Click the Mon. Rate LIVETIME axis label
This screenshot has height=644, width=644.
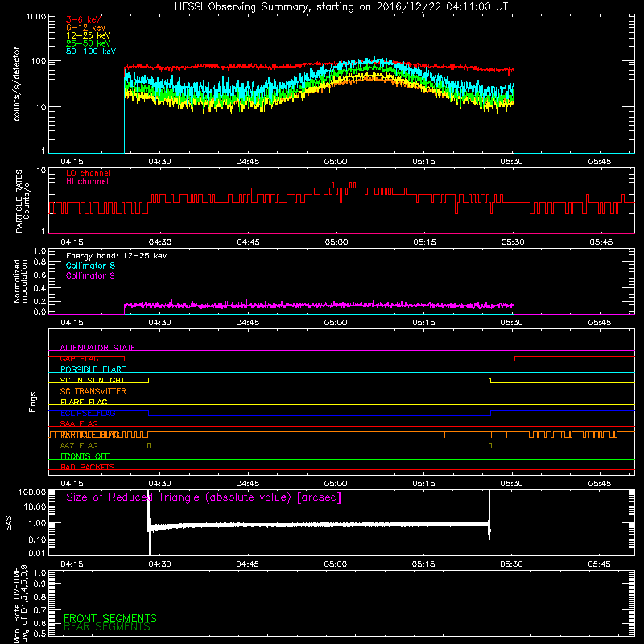pos(21,605)
